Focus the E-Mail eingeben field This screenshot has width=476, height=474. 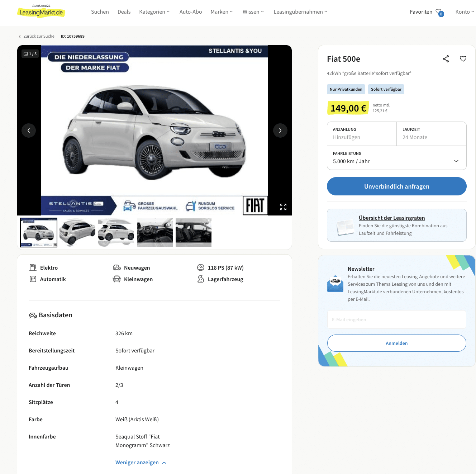pos(397,319)
